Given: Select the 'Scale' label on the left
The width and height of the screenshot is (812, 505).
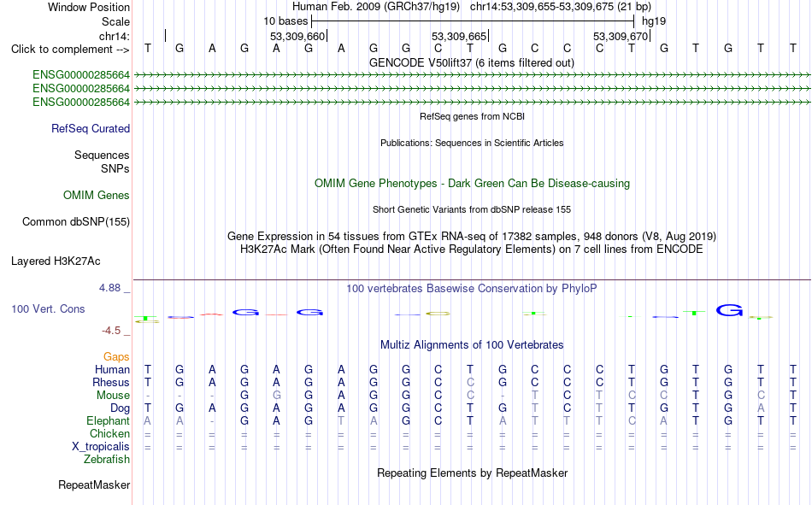Looking at the screenshot, I should pos(115,21).
